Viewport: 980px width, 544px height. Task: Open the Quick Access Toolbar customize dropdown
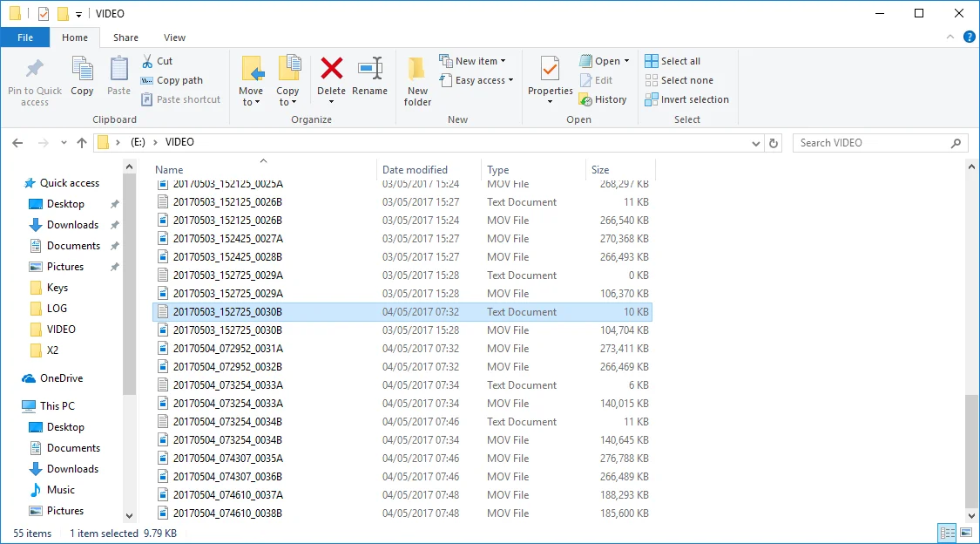78,14
